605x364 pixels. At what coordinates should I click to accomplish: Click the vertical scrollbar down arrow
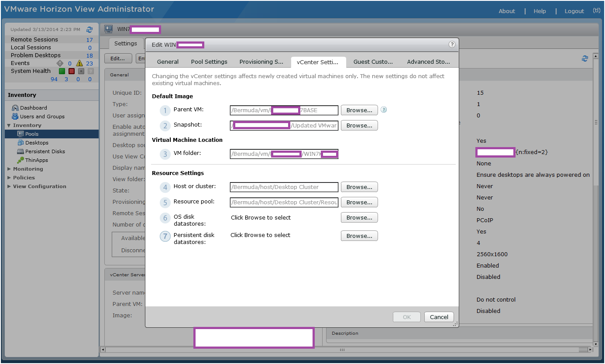[x=595, y=344]
